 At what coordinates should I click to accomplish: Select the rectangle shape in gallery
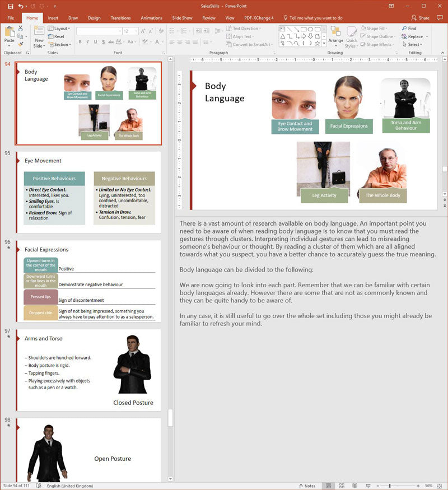(304, 29)
